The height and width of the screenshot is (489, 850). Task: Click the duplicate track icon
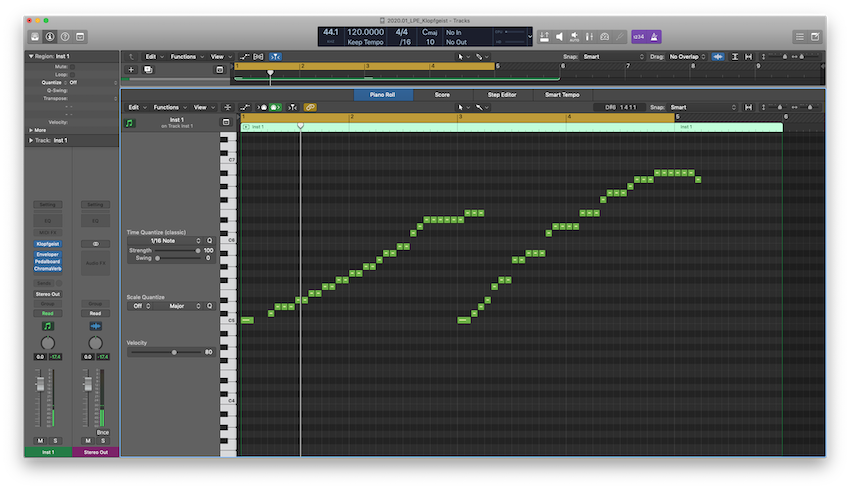point(147,69)
